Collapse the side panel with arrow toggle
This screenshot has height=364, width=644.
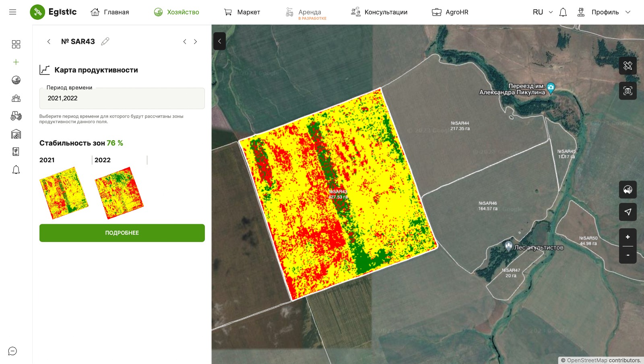(219, 41)
